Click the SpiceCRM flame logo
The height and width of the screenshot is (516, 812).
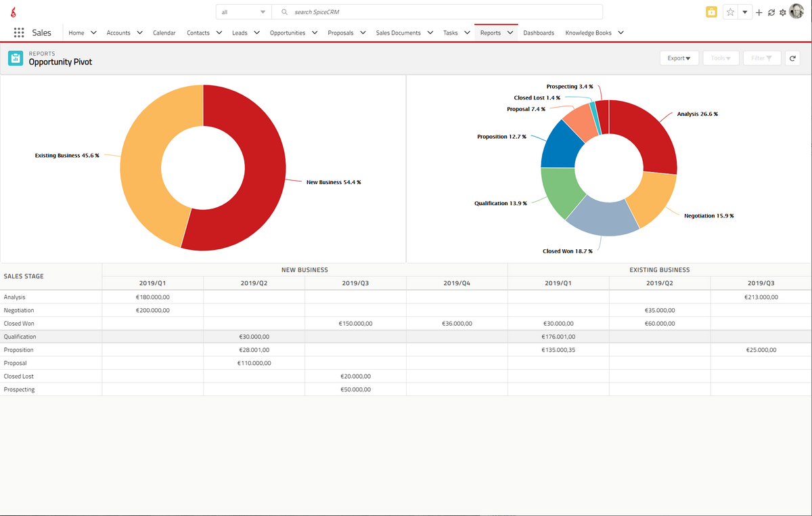tap(14, 12)
